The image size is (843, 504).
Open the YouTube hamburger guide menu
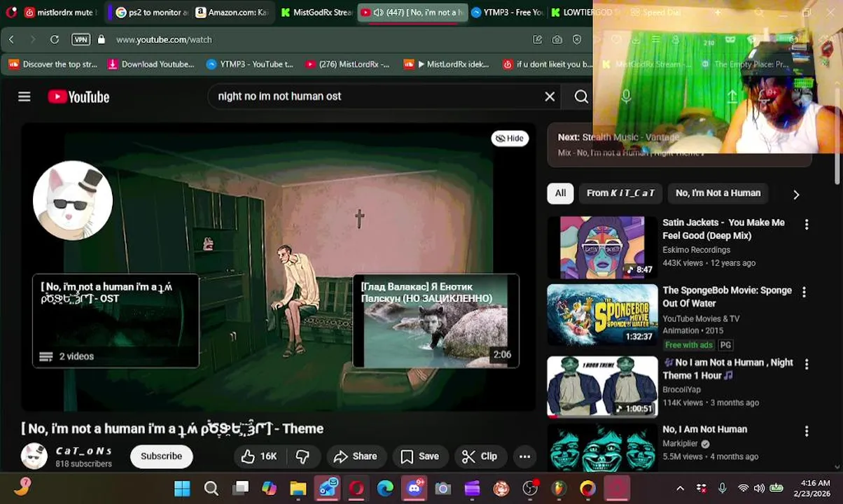coord(25,97)
